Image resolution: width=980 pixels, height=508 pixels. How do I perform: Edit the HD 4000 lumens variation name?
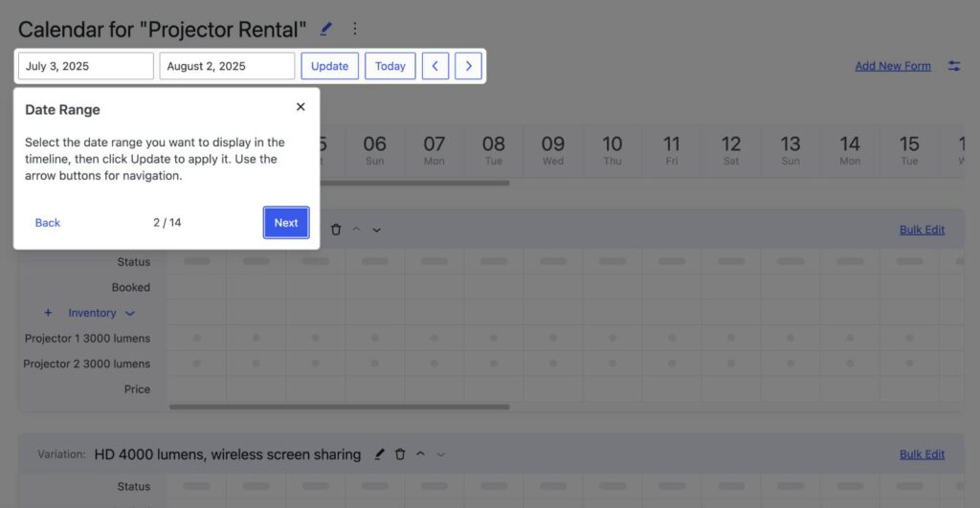tap(379, 454)
